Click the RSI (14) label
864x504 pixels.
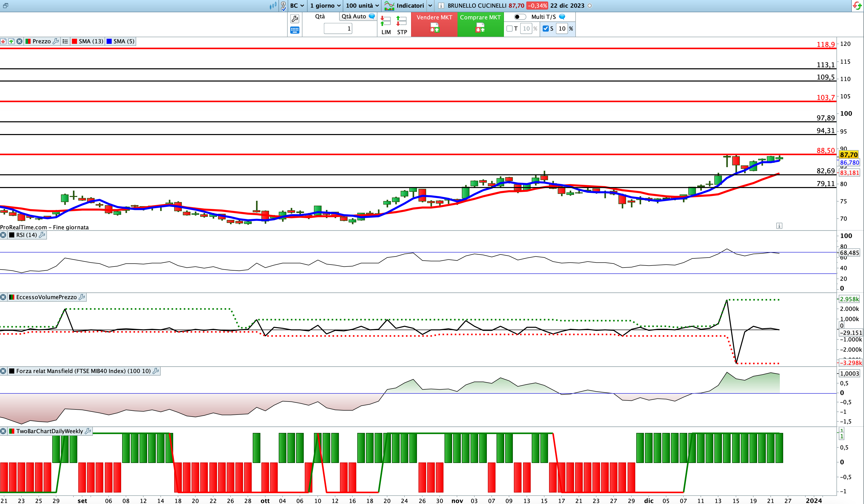click(27, 235)
